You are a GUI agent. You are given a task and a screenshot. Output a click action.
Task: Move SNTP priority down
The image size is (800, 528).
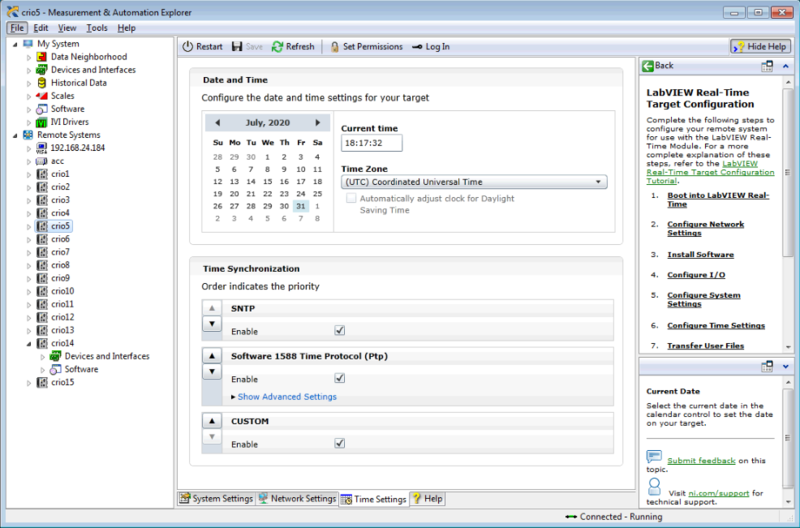[x=212, y=323]
